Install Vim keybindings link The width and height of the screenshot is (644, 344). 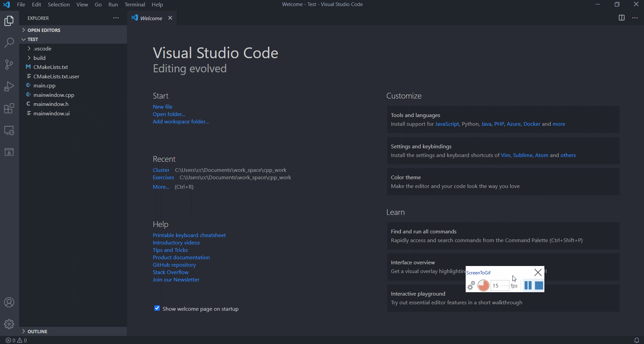505,155
